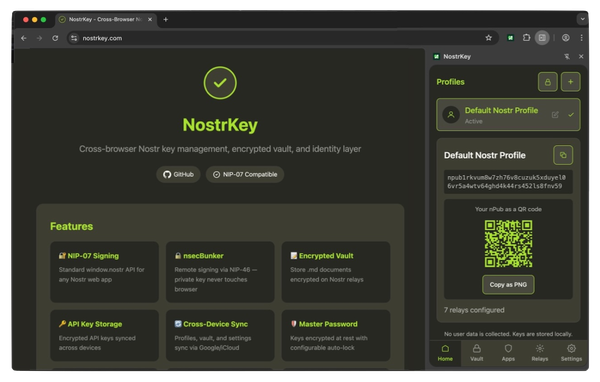Click the large checkmark logo
Screen dimensions: 600x382
220,83
